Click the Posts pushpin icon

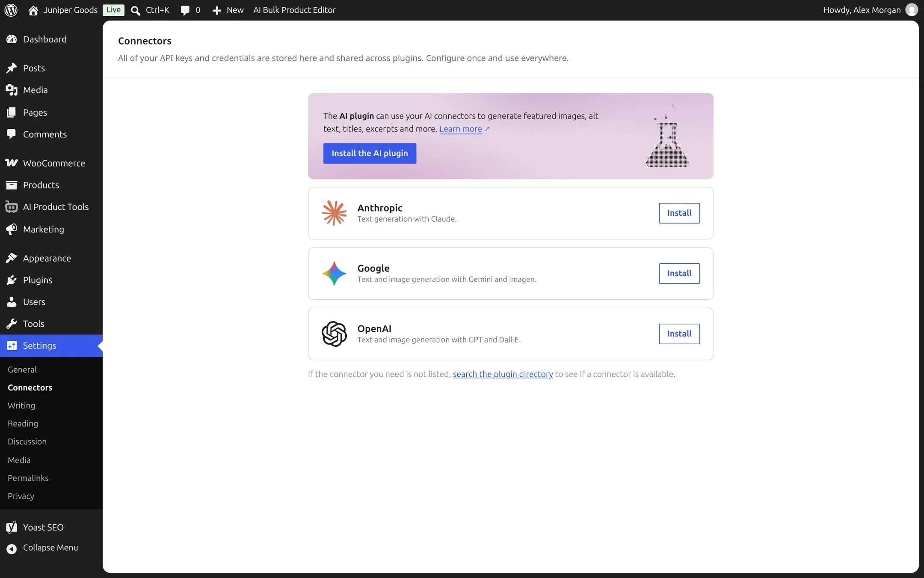[12, 68]
